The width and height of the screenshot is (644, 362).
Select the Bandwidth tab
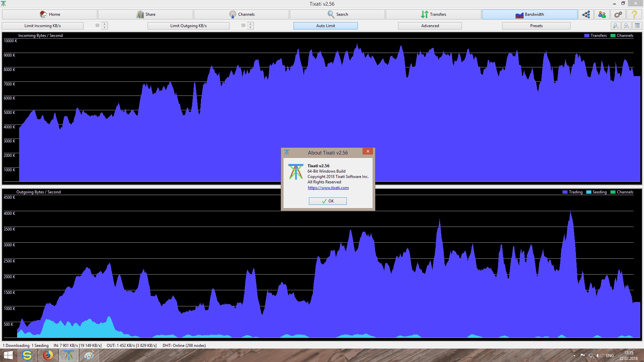click(x=530, y=14)
